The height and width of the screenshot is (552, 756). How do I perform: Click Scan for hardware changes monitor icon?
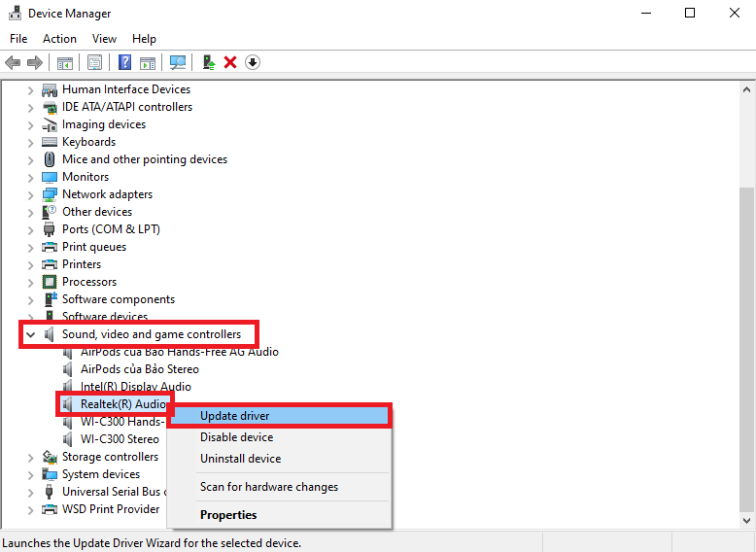point(178,62)
